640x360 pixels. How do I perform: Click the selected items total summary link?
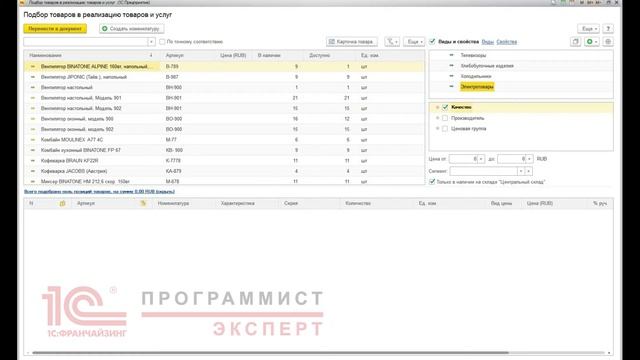tap(99, 191)
